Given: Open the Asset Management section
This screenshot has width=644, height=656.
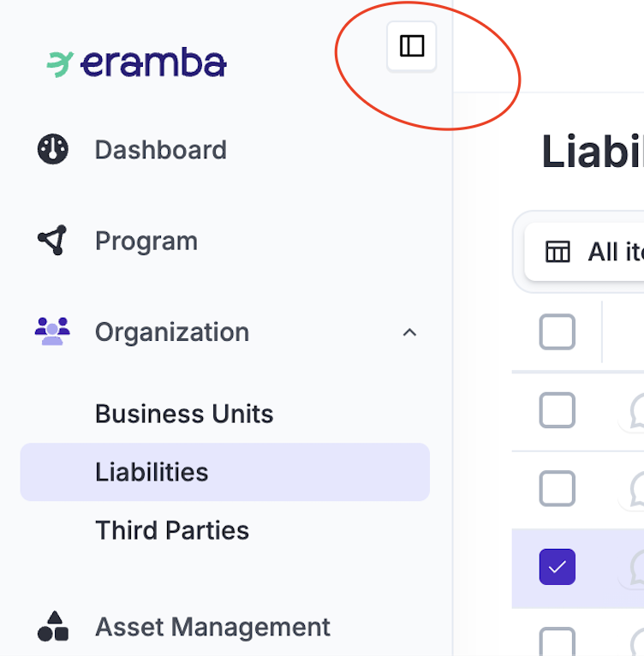Looking at the screenshot, I should (x=212, y=627).
